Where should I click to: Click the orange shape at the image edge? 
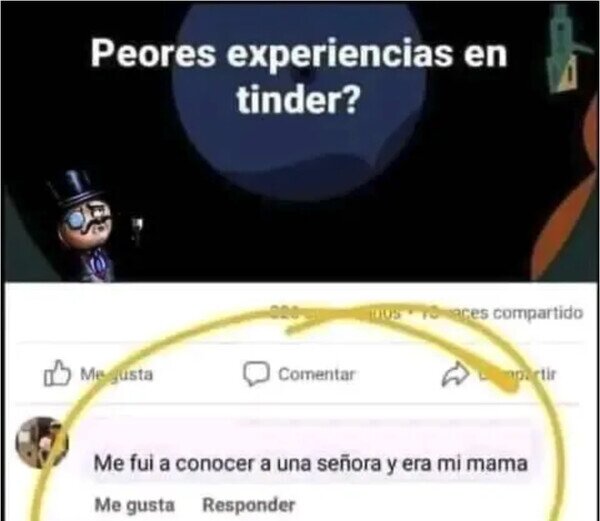(567, 195)
